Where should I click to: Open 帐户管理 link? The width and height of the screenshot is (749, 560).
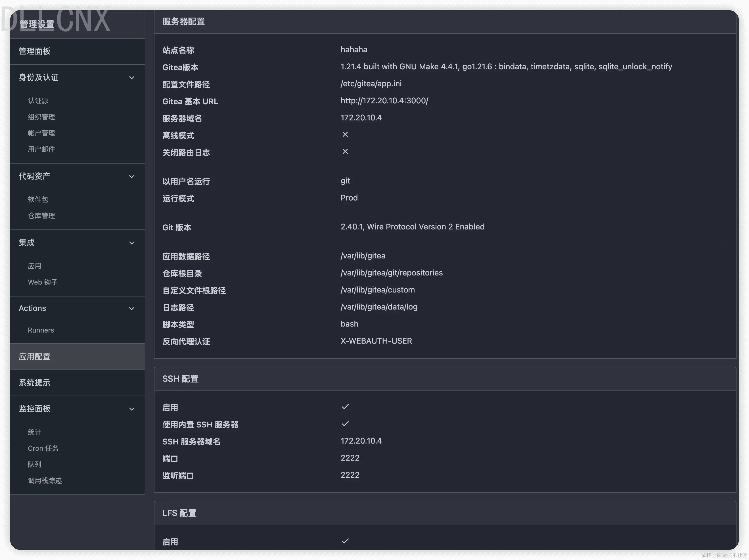tap(41, 133)
